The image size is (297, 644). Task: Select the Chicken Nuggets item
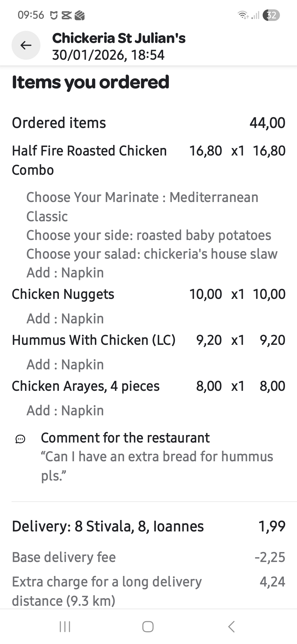pyautogui.click(x=63, y=294)
